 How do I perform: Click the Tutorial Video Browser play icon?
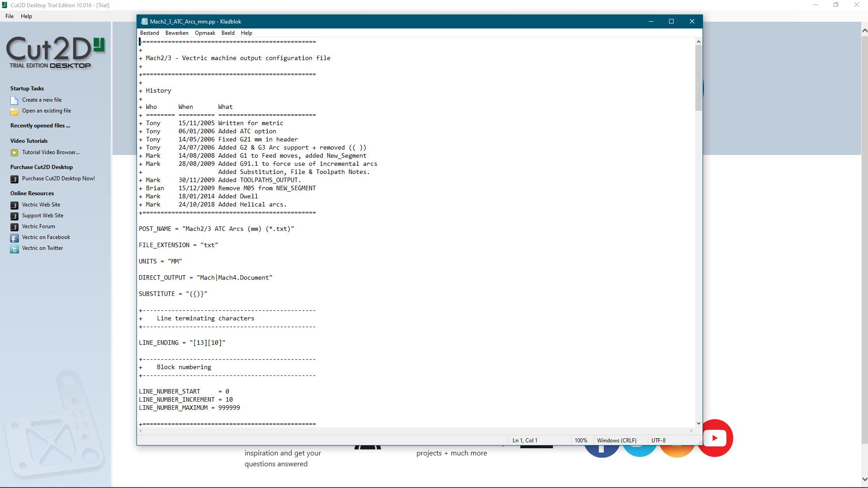coord(14,153)
